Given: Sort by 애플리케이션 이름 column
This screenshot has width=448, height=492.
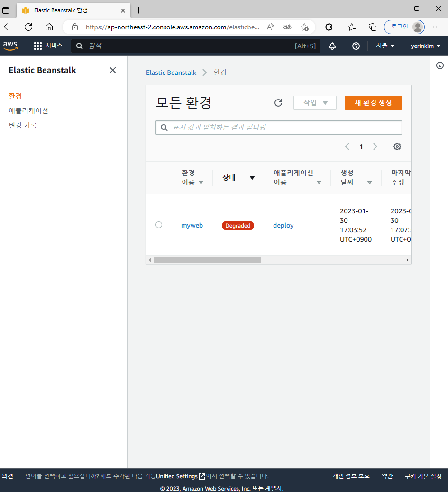Looking at the screenshot, I should click(x=297, y=178).
